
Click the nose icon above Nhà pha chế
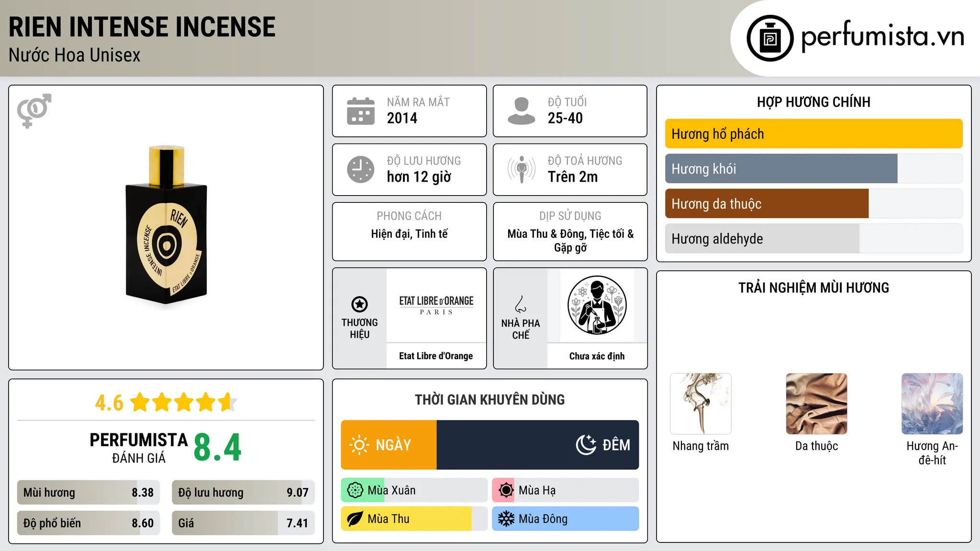pyautogui.click(x=520, y=304)
